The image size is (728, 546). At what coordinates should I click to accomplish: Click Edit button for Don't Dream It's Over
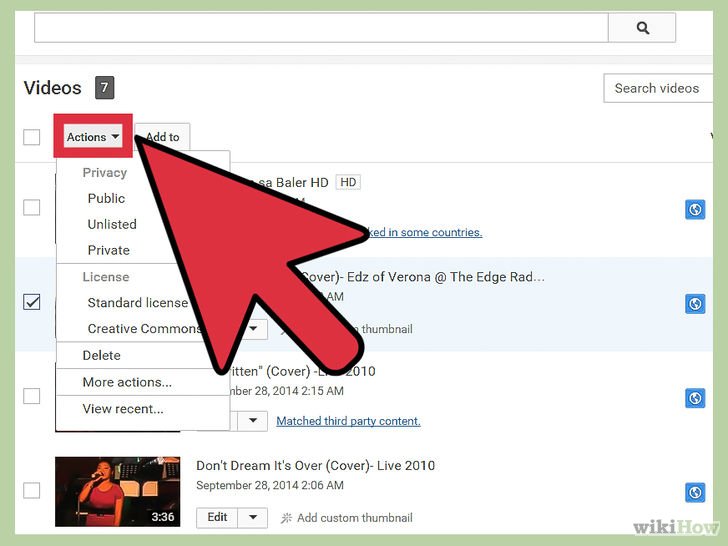(217, 517)
